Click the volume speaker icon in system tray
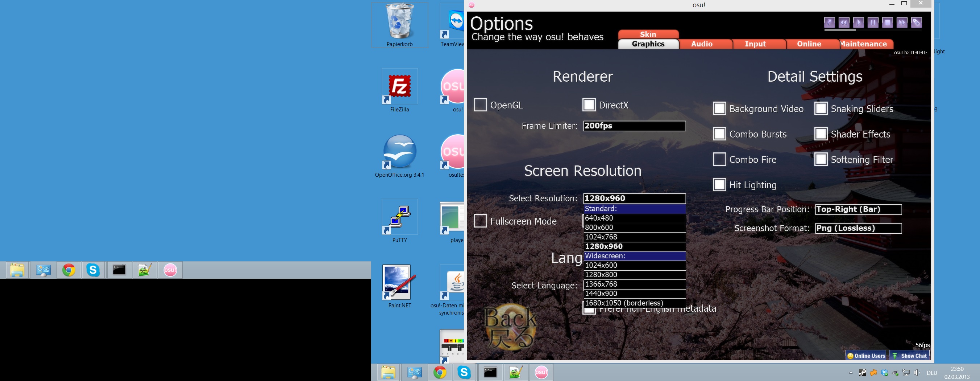980x381 pixels. [x=917, y=373]
